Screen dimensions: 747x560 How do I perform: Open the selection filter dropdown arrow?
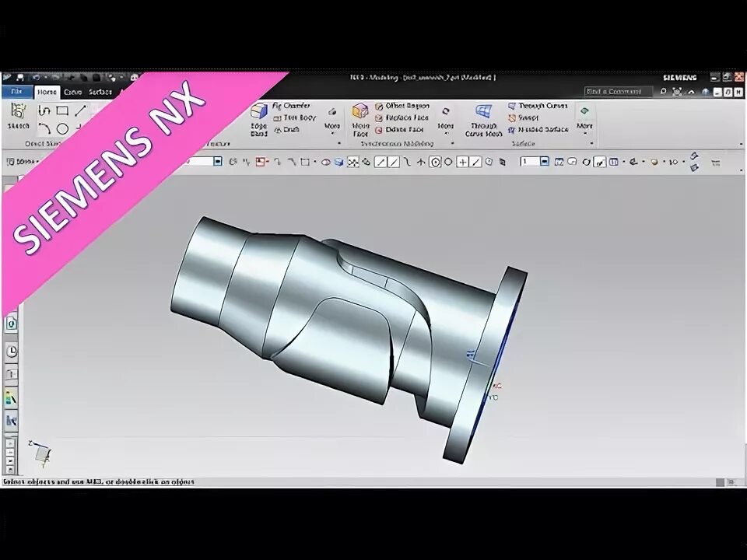point(218,162)
